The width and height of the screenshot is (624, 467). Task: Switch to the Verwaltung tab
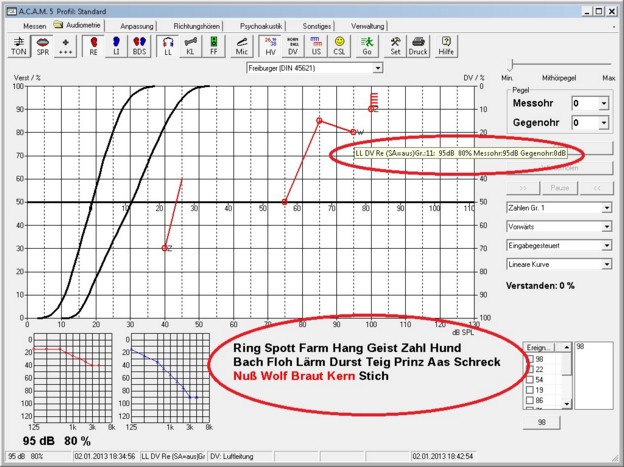click(x=367, y=26)
